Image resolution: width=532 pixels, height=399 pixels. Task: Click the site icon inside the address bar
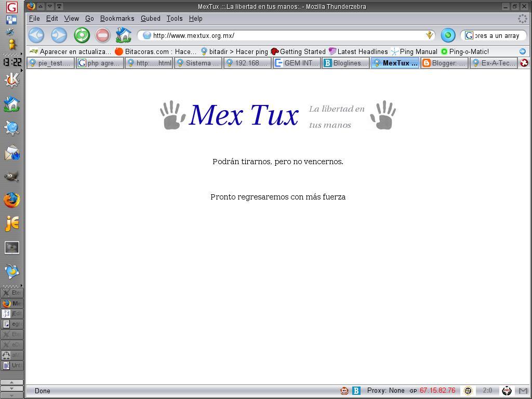pyautogui.click(x=147, y=35)
